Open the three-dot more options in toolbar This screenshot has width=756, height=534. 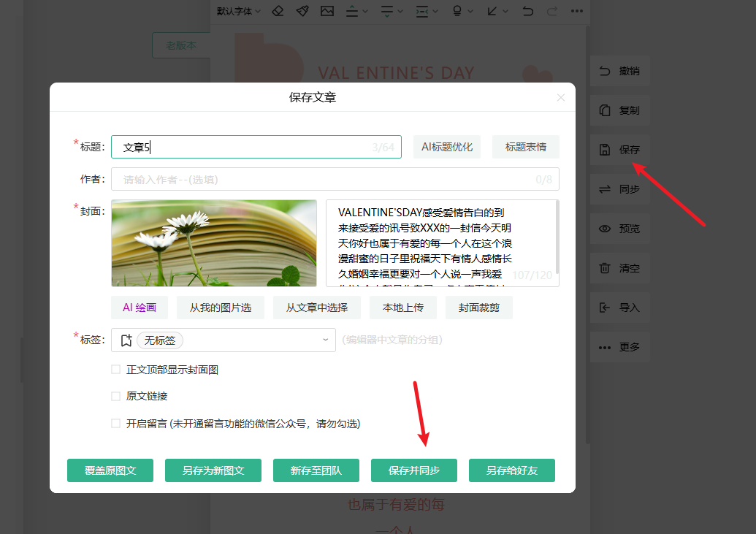[x=577, y=11]
